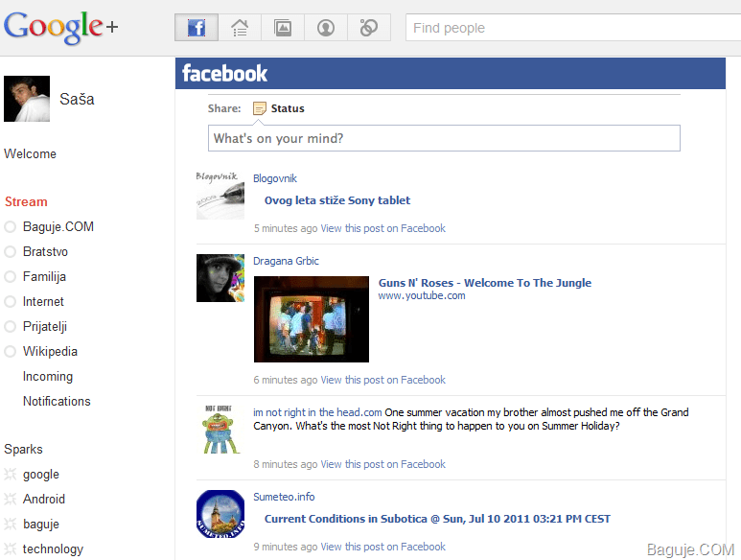This screenshot has width=741, height=560.
Task: Click the Saša profile name
Action: coord(77,99)
